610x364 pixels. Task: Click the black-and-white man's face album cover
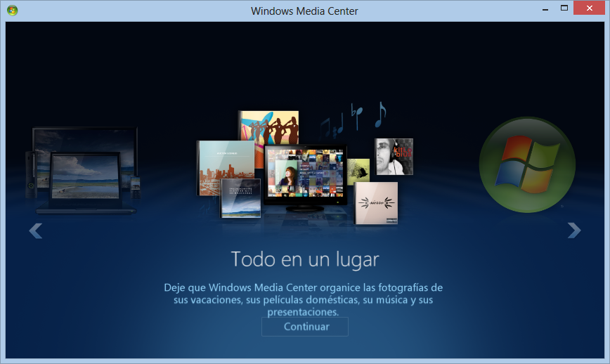coord(394,156)
